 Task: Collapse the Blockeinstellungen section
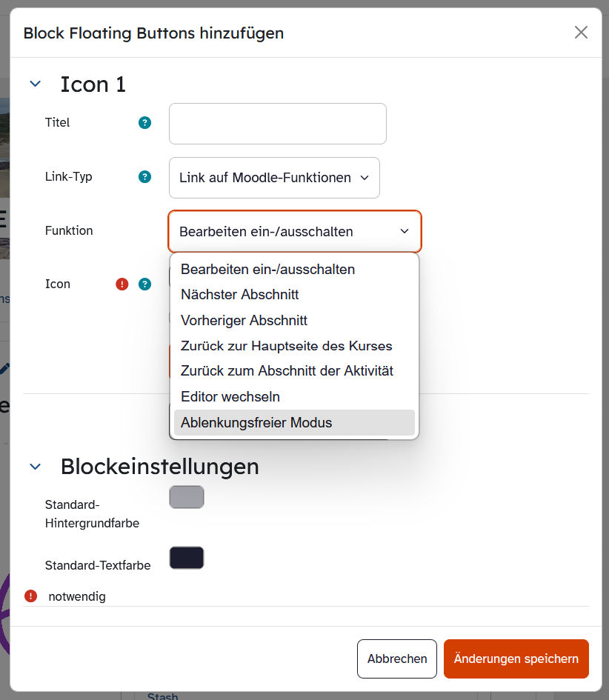pyautogui.click(x=35, y=467)
